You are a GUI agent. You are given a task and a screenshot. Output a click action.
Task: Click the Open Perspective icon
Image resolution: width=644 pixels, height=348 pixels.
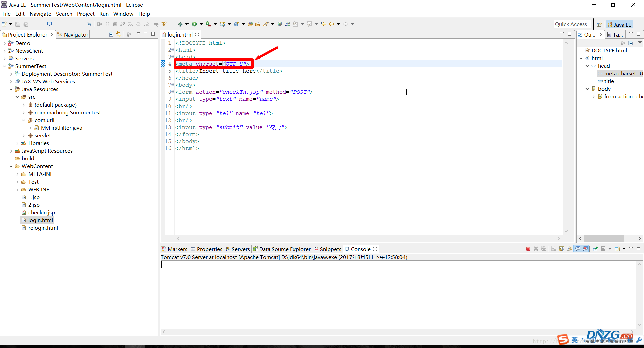click(x=599, y=24)
